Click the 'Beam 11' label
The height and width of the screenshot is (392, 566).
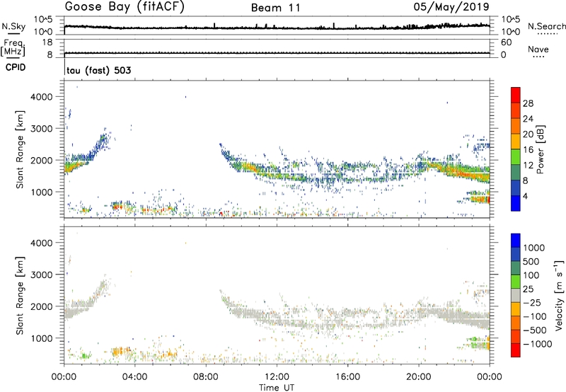coord(276,8)
